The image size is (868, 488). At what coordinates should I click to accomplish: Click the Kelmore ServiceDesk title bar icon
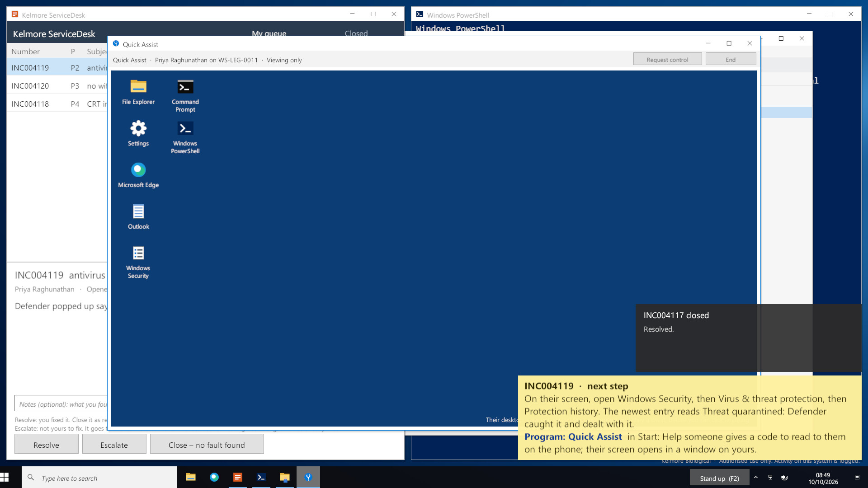point(15,14)
